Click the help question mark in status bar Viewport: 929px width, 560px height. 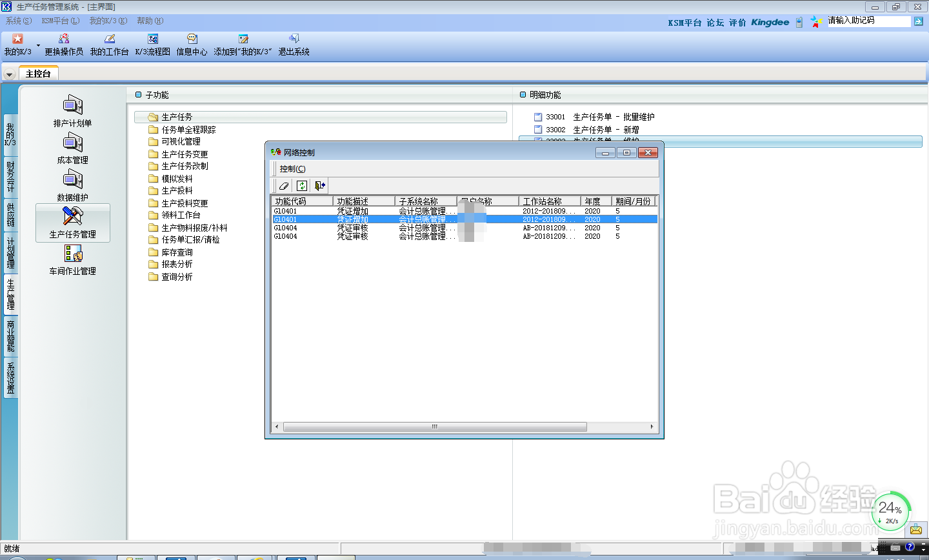pyautogui.click(x=910, y=547)
